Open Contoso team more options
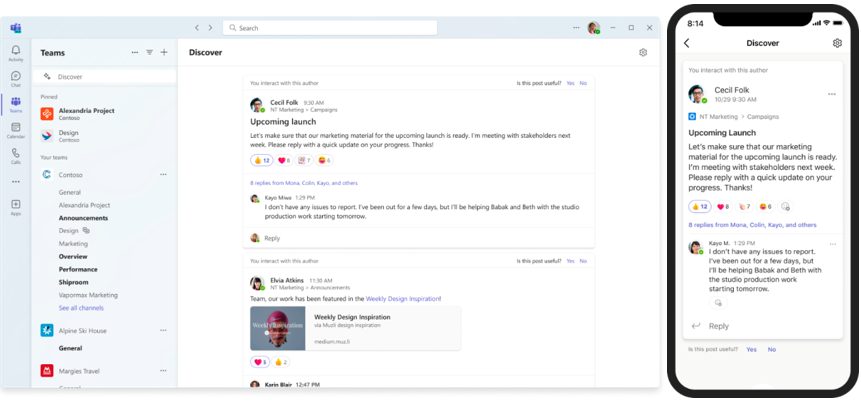Viewport: 861px width, 402px height. point(163,175)
